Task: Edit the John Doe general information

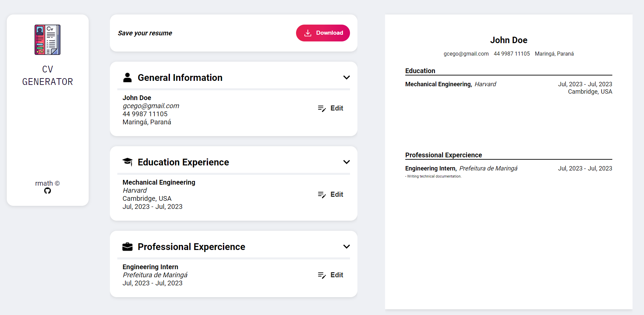Action: [x=331, y=108]
